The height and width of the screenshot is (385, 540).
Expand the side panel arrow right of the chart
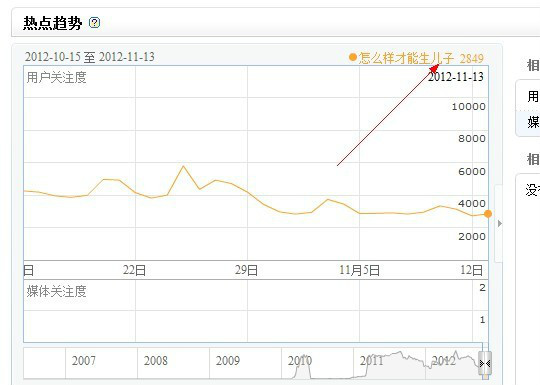coord(500,223)
